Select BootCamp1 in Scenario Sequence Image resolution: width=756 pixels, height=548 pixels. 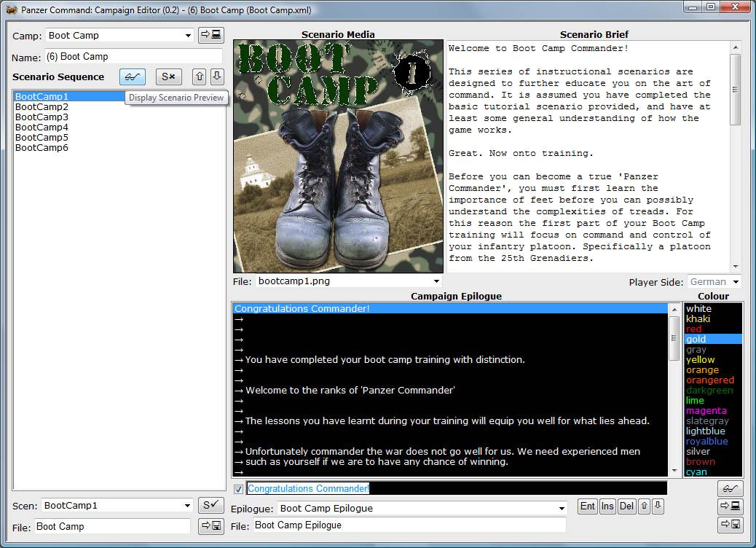pyautogui.click(x=69, y=96)
